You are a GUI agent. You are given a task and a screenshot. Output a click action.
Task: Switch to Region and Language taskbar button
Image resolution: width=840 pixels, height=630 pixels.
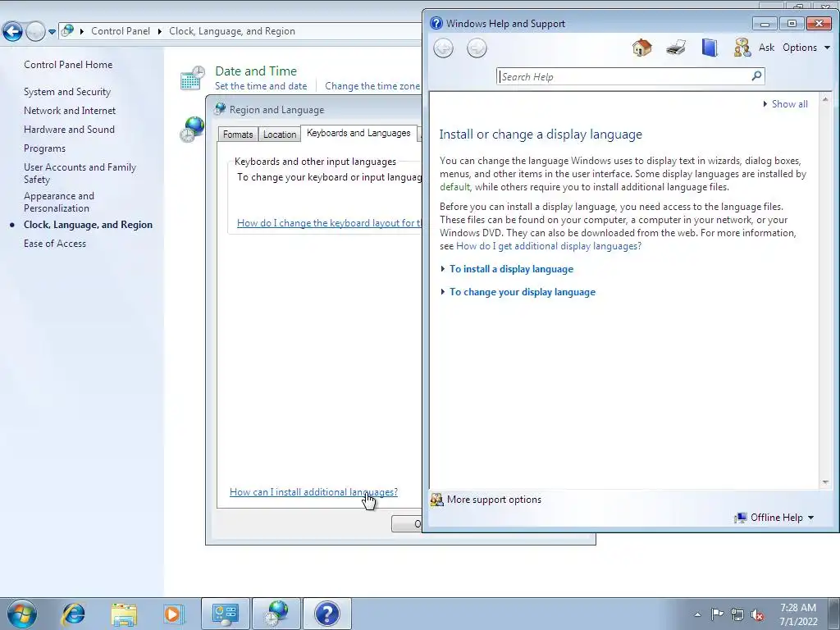point(276,614)
